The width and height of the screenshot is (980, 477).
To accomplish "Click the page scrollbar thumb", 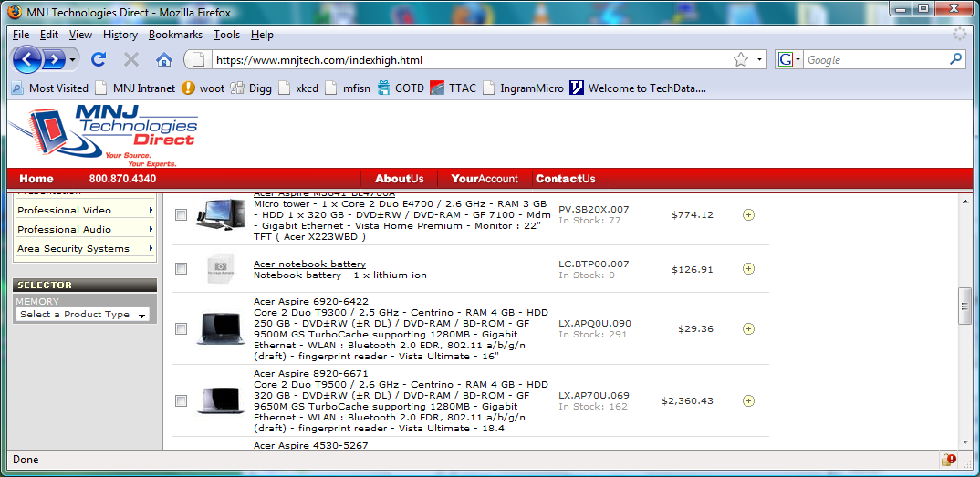I will (965, 306).
